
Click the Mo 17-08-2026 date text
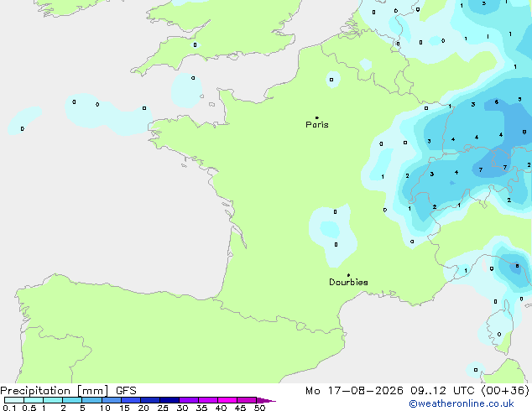[x=354, y=391]
